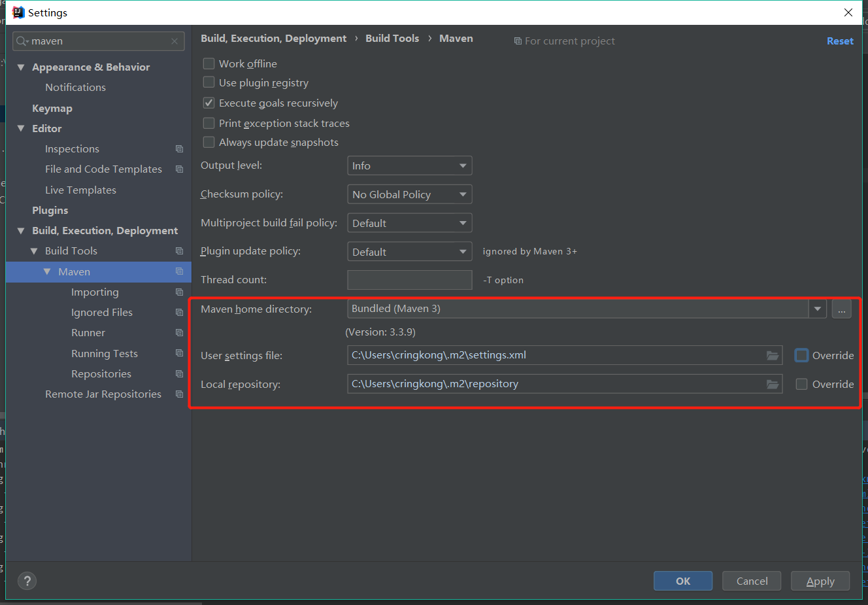Click the Thread count input field

coord(410,280)
